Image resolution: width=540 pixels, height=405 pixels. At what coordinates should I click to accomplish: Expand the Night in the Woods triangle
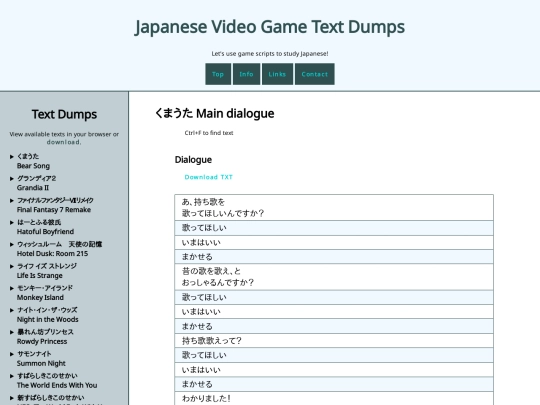click(12, 310)
